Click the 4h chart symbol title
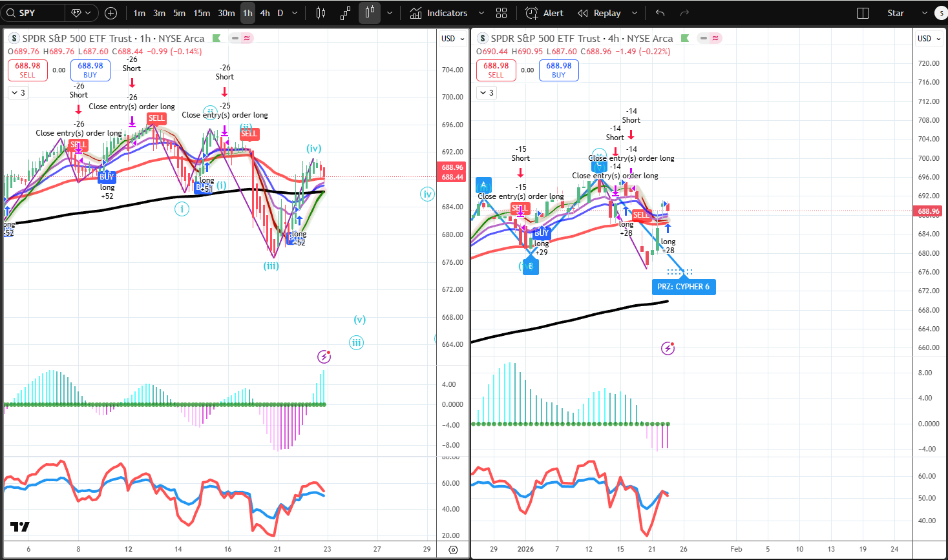Viewport: 948px width, 560px height. [x=582, y=38]
